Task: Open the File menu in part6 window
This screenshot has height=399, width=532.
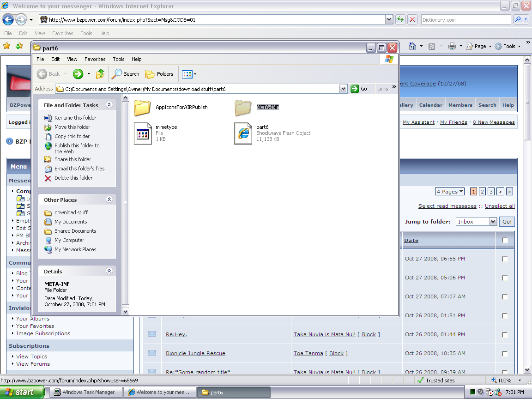Action: click(x=40, y=59)
